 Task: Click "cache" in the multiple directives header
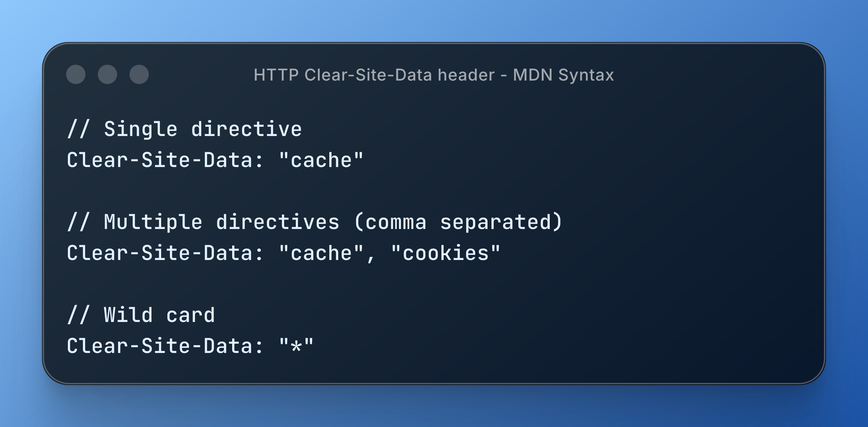pos(321,253)
